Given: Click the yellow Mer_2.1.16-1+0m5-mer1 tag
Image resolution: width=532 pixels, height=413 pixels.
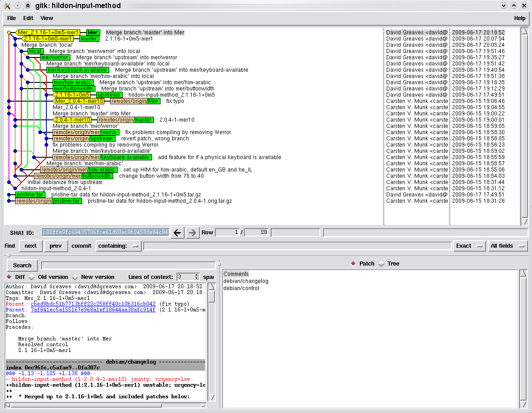Looking at the screenshot, I should 48,33.
